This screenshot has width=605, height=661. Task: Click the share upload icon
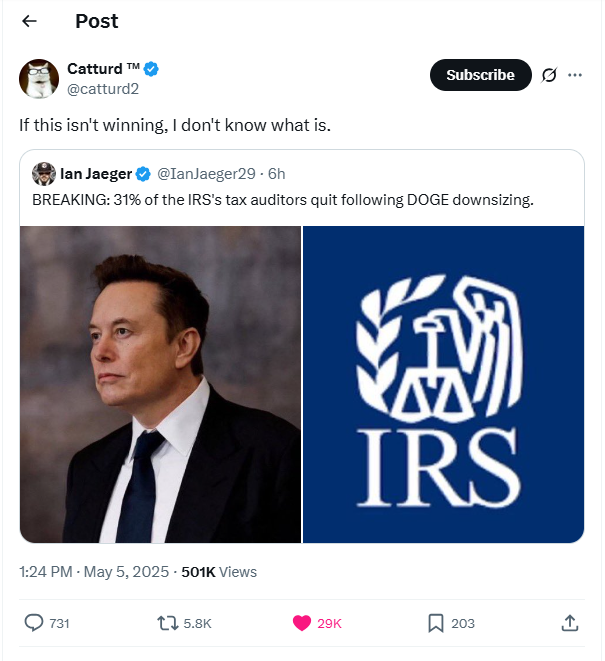(x=569, y=623)
